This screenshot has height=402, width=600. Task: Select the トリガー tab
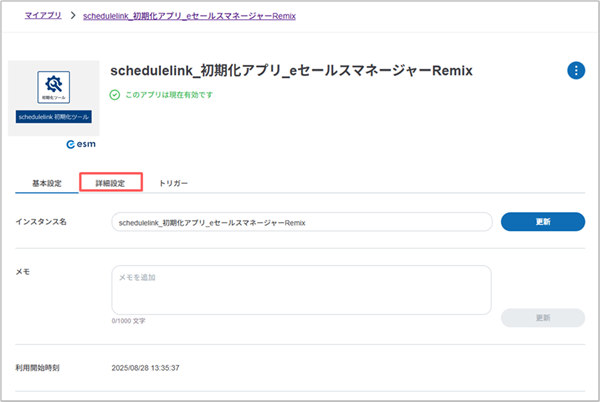point(173,184)
